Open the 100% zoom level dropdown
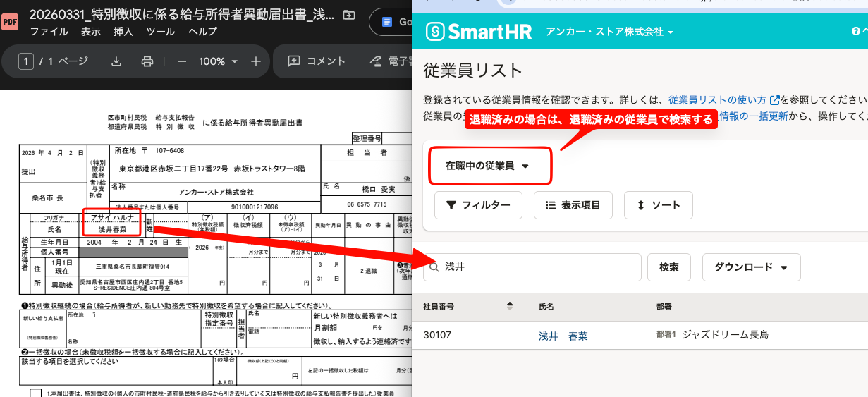 pyautogui.click(x=218, y=61)
